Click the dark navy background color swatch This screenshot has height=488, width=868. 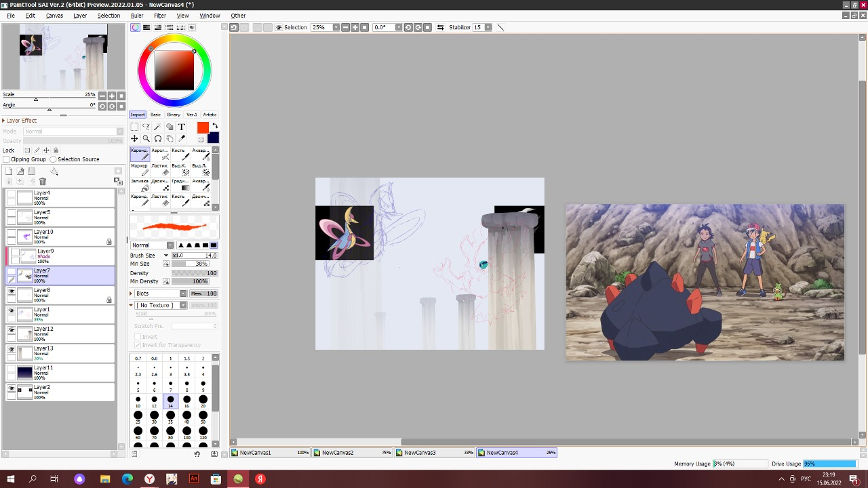213,138
